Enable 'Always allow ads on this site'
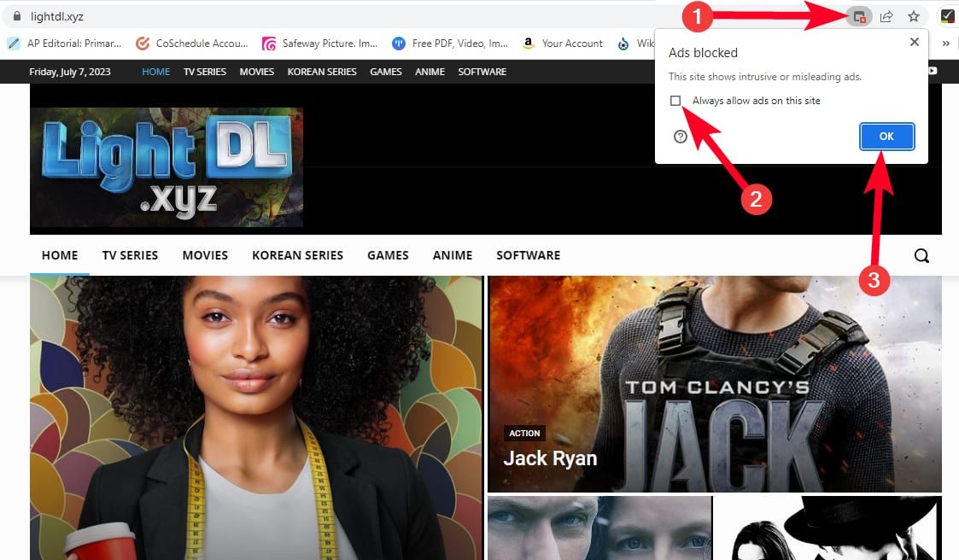959x560 pixels. point(676,101)
